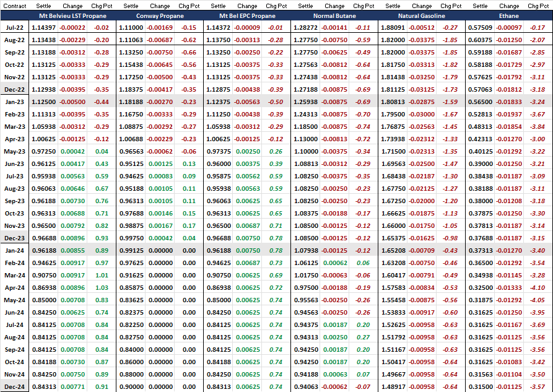This screenshot has height=392, width=553.
Task: Click Ethane percent change -2.07
Action: coord(538,40)
